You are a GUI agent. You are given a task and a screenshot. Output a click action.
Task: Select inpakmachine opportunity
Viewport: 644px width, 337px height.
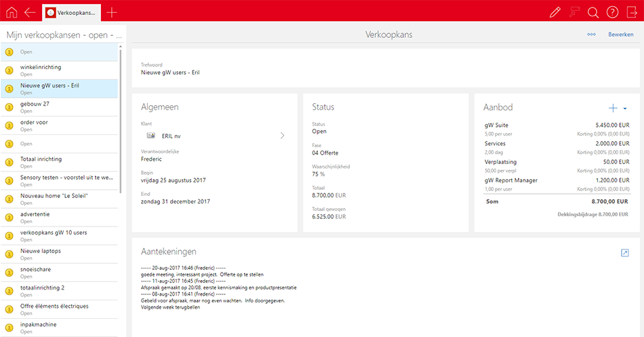[60, 328]
